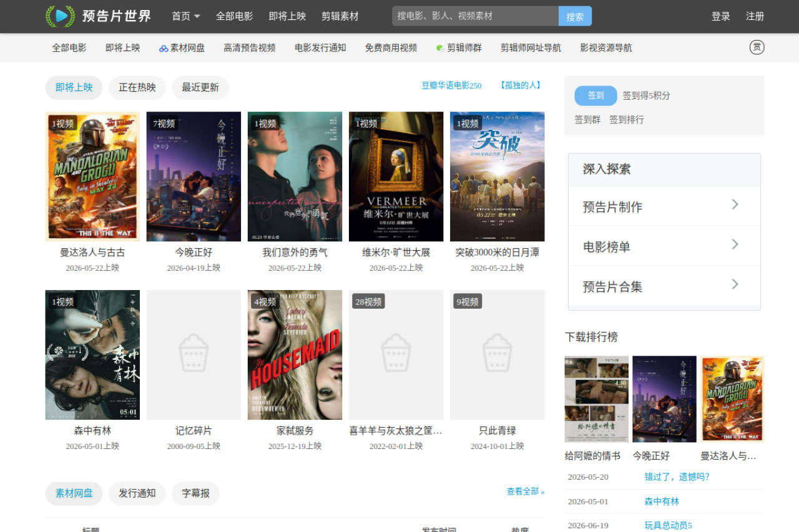Open the 【孤独的人】 link
The height and width of the screenshot is (532, 799).
(520, 85)
